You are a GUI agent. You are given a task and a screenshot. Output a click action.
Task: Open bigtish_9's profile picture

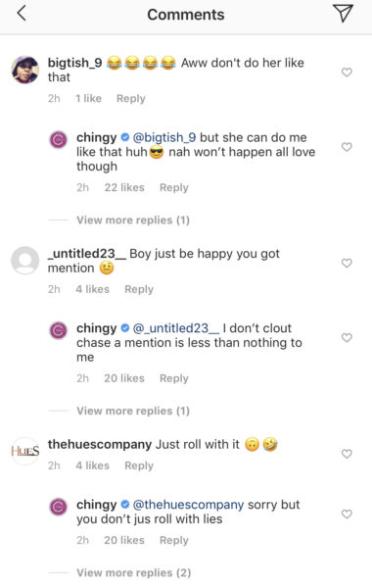tap(25, 70)
